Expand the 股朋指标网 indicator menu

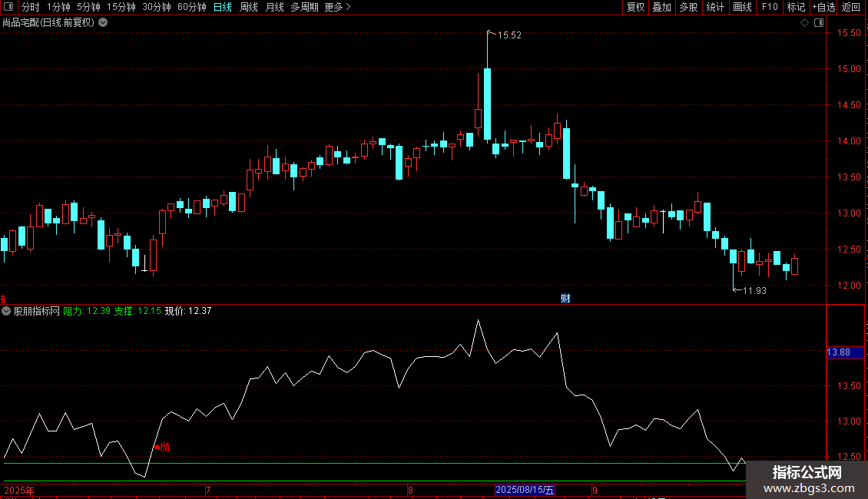6,311
